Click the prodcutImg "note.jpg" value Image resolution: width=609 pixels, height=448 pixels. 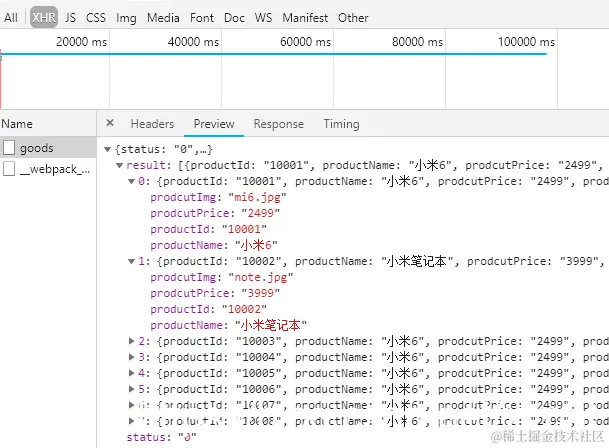tap(261, 277)
